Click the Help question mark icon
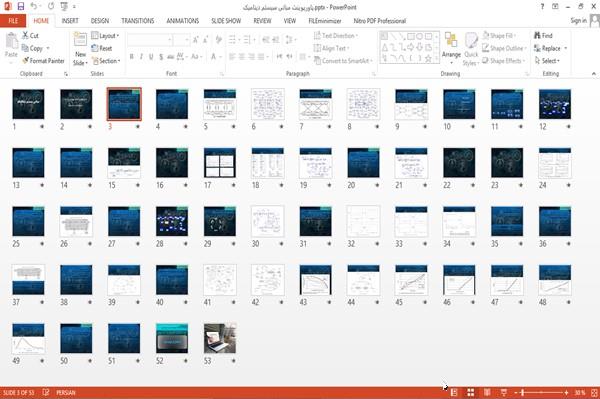Screen dimensions: 600x399 (542, 7)
